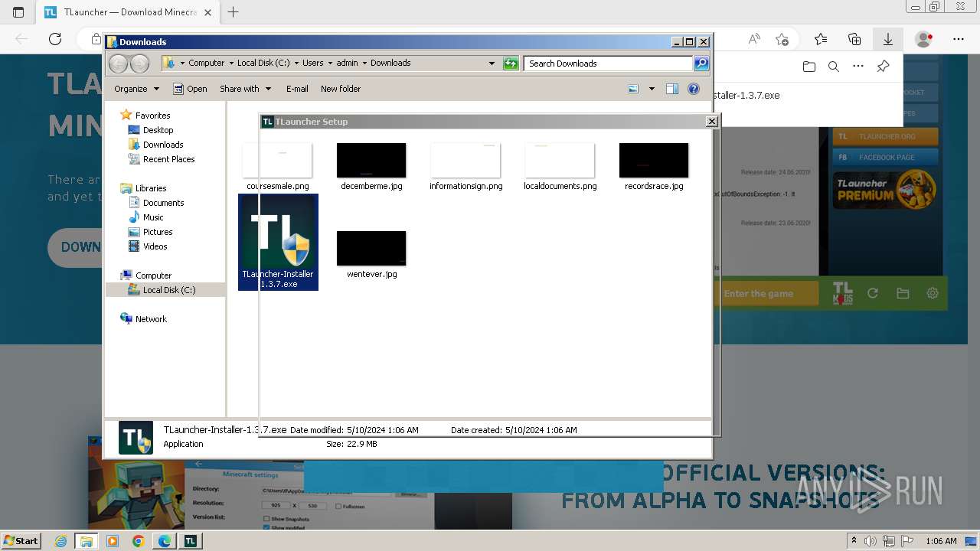Select Network in navigation pane
The image size is (980, 551).
(x=151, y=319)
